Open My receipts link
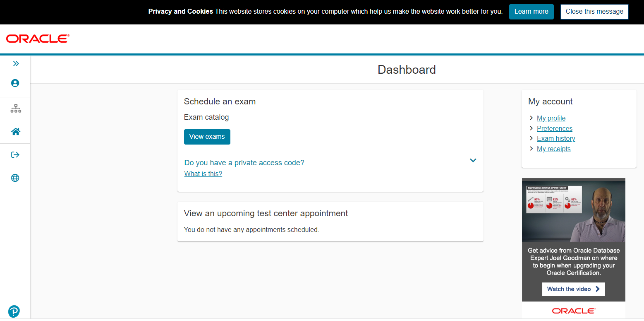644x321 pixels. pos(553,149)
